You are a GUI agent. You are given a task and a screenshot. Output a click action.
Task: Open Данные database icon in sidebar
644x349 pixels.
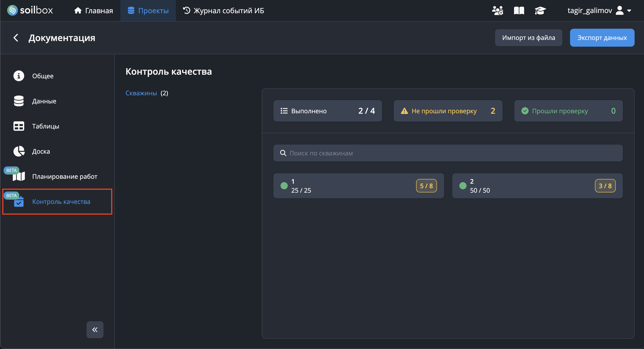(x=19, y=101)
